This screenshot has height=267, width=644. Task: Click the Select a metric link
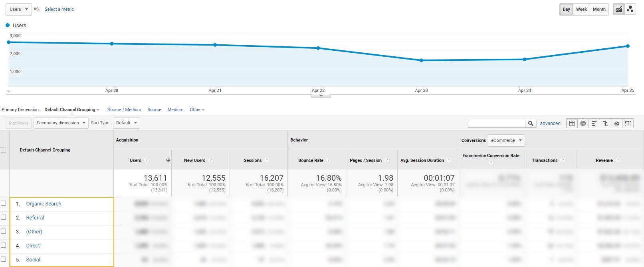tap(59, 9)
